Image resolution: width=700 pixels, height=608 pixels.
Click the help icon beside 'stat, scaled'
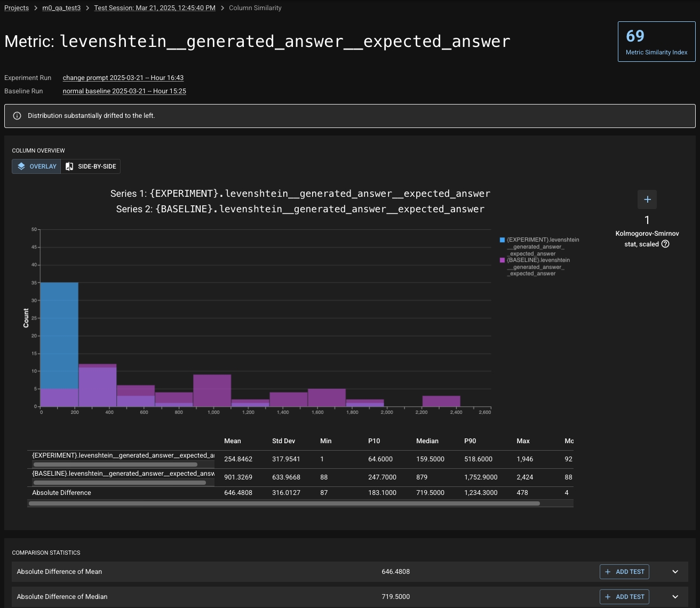pyautogui.click(x=665, y=244)
